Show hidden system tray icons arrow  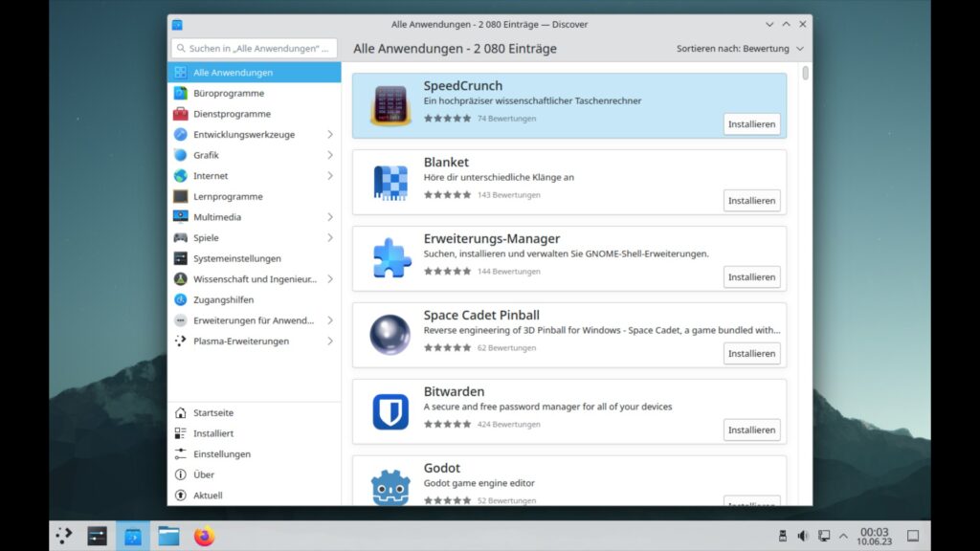click(x=844, y=536)
